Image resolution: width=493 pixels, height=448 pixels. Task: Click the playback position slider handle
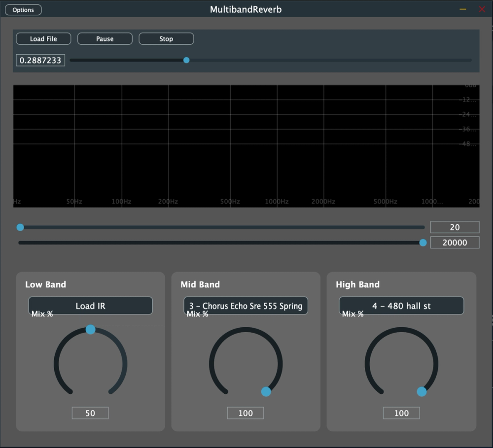[186, 60]
